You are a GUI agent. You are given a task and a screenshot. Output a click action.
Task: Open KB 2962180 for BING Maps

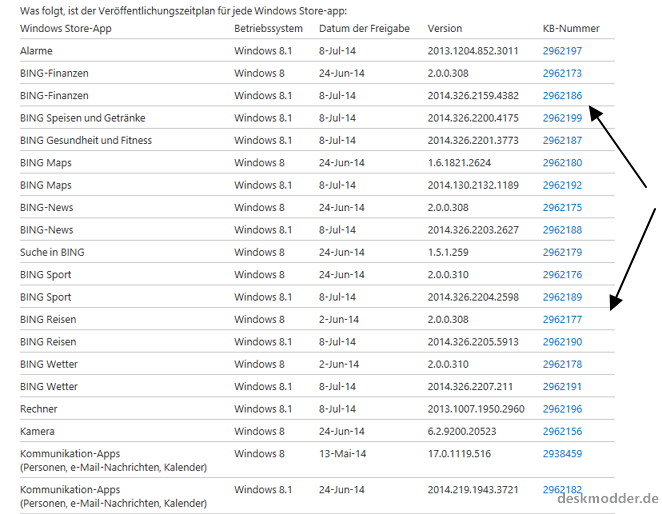(x=562, y=163)
